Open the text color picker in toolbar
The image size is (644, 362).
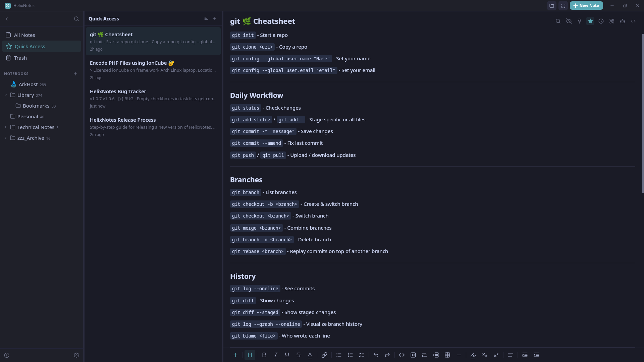coord(310,355)
